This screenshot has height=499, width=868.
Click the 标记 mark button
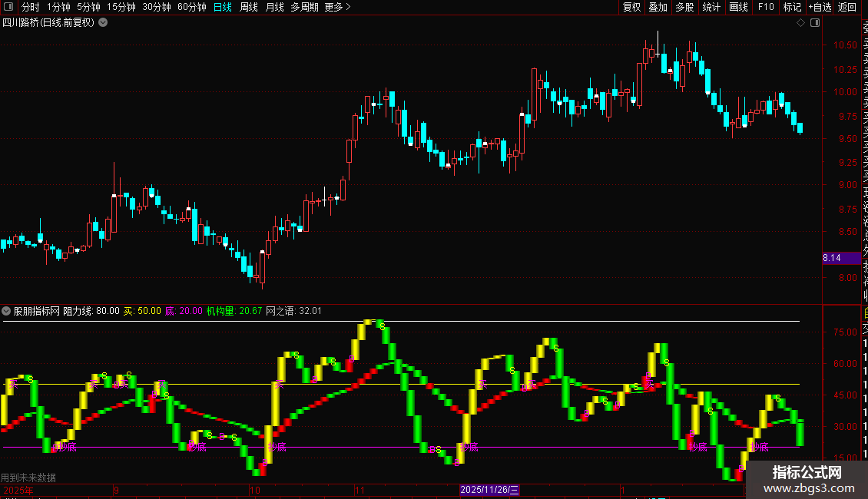[x=792, y=7]
